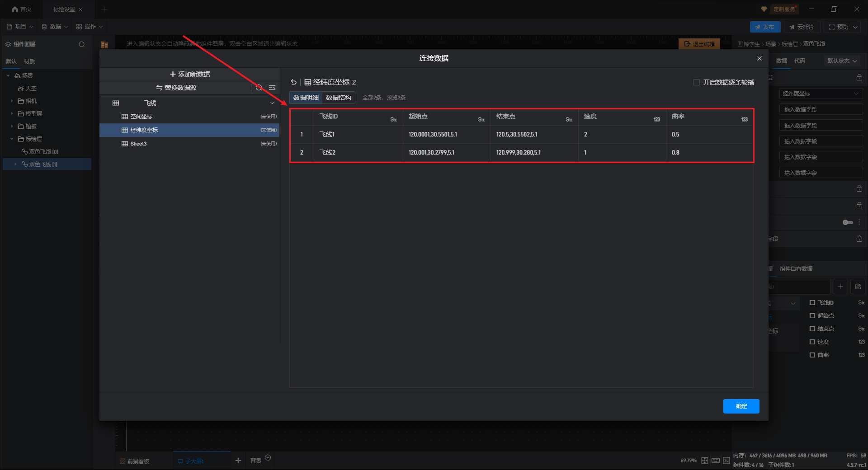Check the 起始点 field checkbox

(812, 316)
